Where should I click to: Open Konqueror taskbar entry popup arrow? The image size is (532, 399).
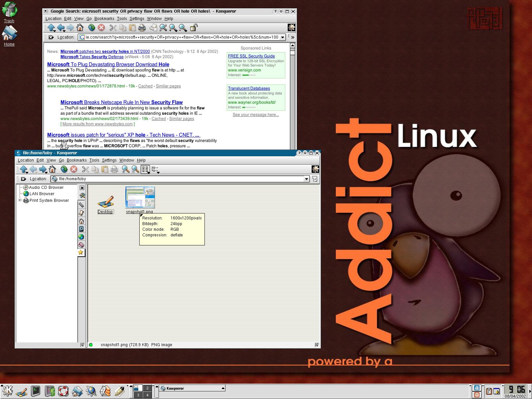coord(223,388)
